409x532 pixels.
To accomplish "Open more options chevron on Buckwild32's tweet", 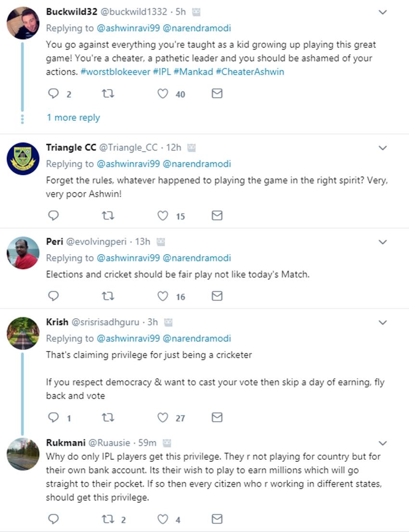I will (383, 13).
